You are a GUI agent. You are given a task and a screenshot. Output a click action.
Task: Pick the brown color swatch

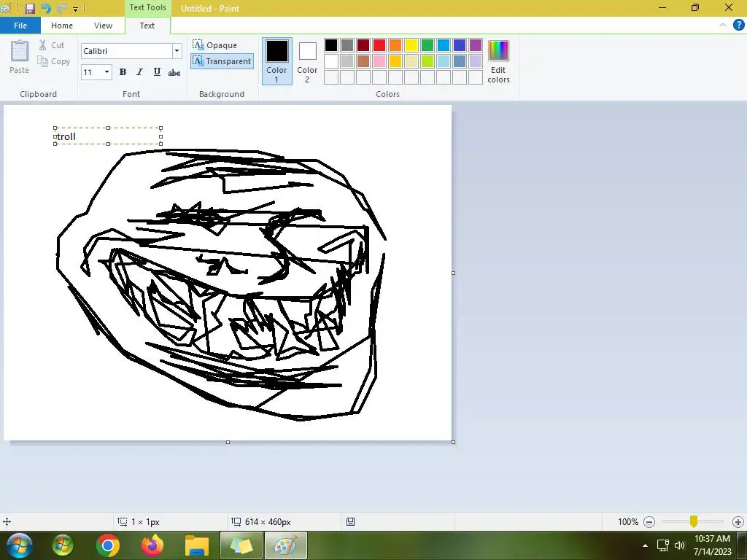[x=363, y=61]
